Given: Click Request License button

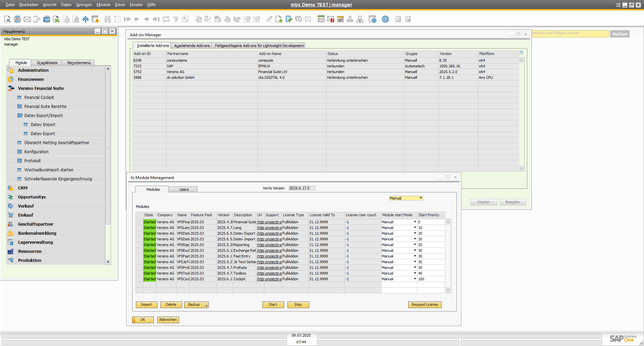Looking at the screenshot, I should pos(425,305).
